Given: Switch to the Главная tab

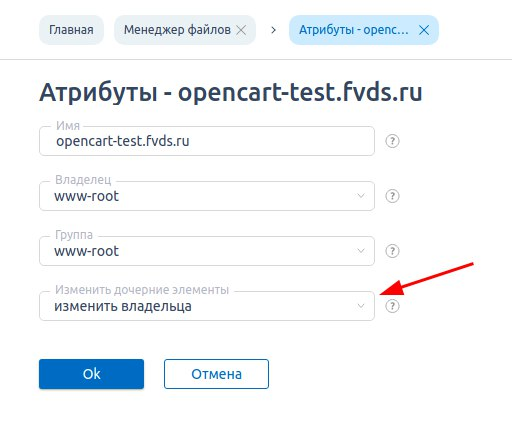Looking at the screenshot, I should point(71,30).
